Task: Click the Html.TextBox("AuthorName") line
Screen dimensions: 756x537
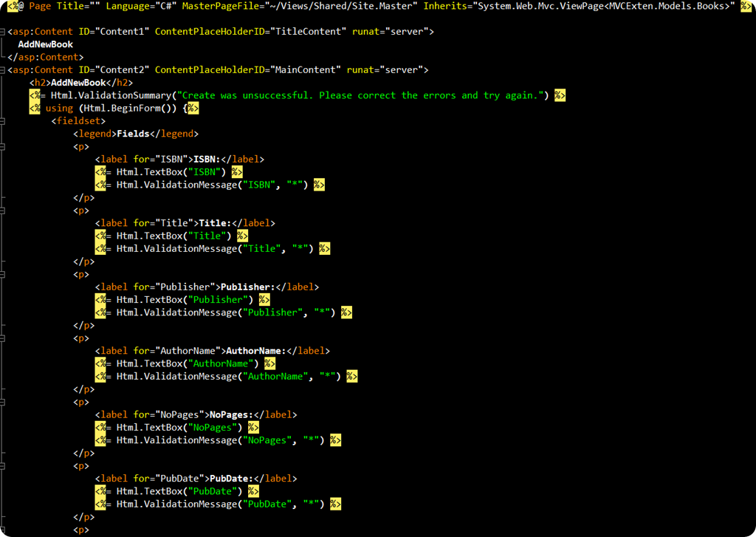Action: (x=185, y=364)
